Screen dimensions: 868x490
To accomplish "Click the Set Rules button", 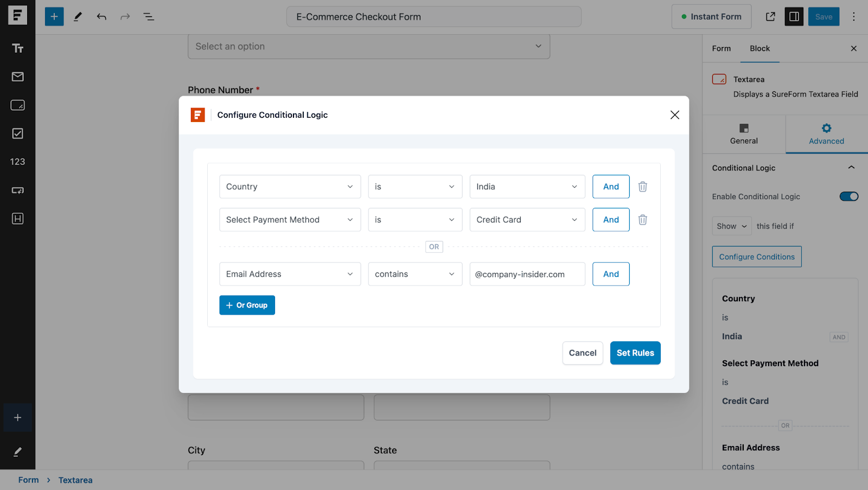I will [x=635, y=353].
